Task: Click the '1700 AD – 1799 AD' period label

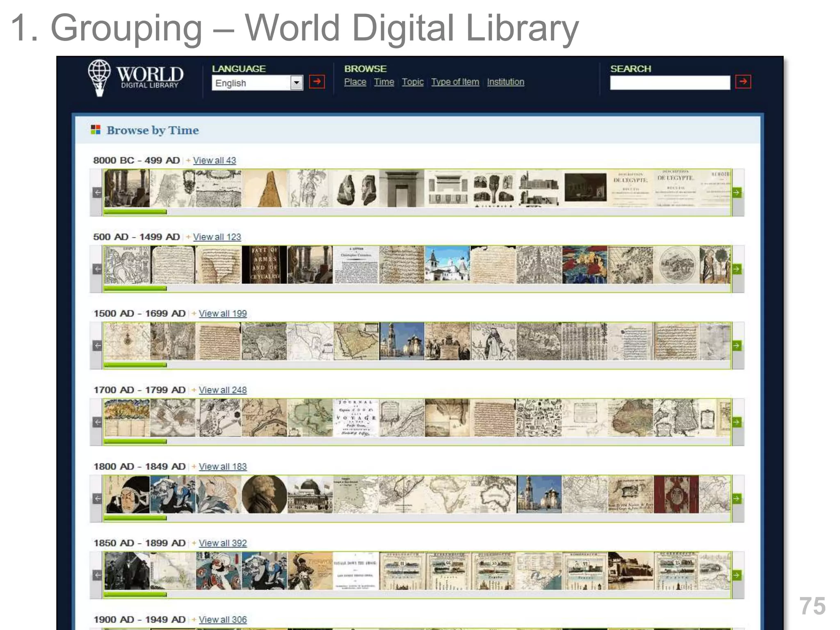Action: point(139,390)
